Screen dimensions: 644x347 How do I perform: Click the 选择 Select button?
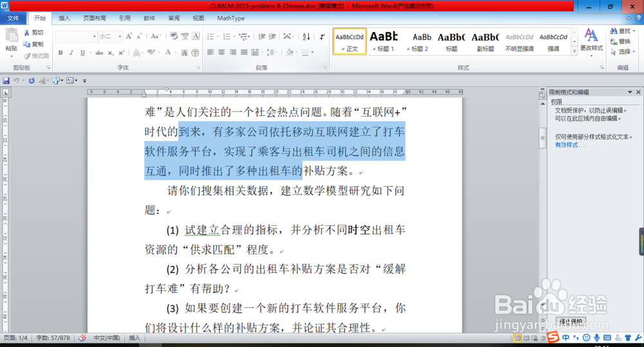623,52
